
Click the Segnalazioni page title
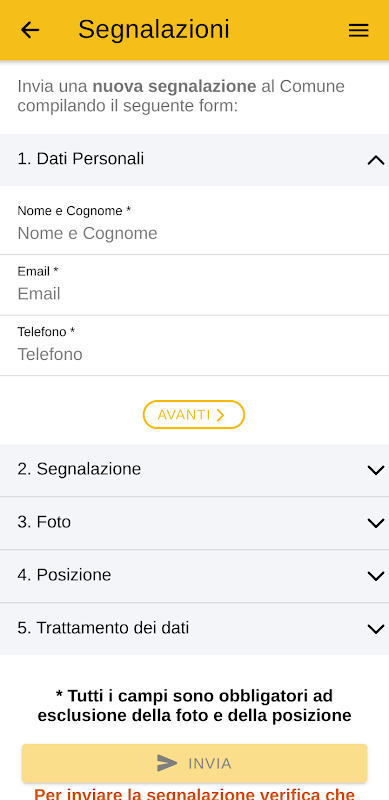[154, 30]
